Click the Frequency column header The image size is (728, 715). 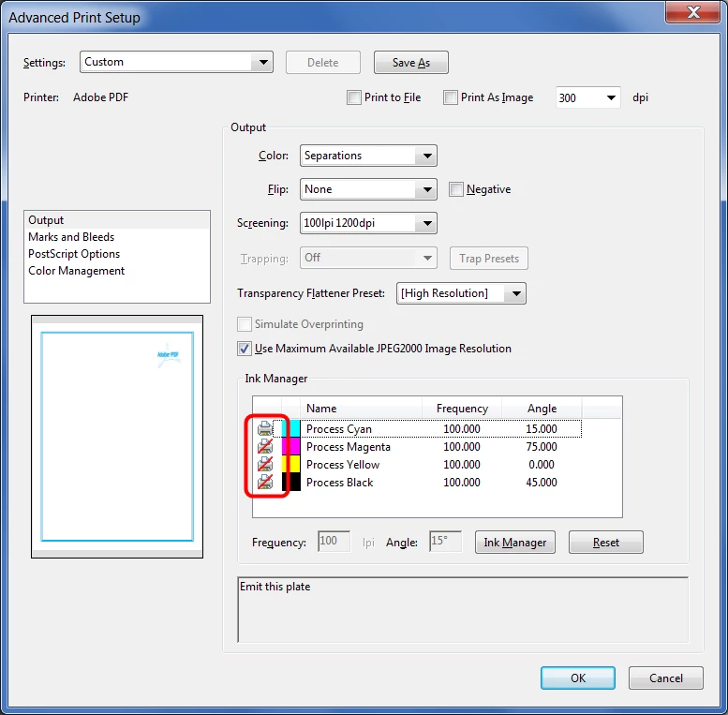[462, 409]
